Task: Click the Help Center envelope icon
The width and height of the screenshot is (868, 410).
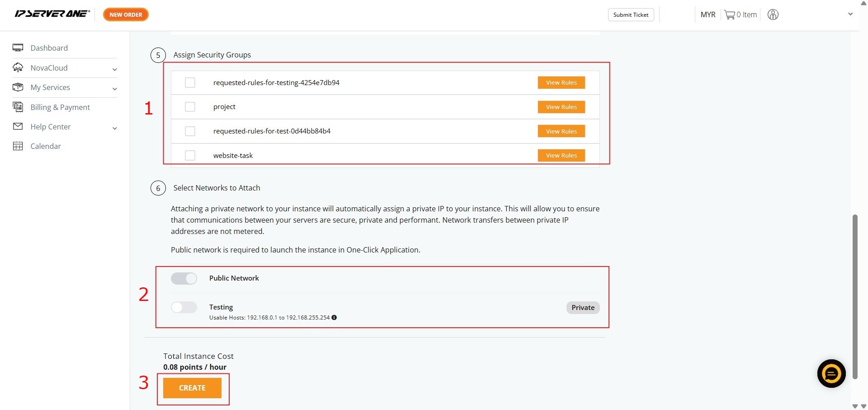Action: pyautogui.click(x=18, y=127)
